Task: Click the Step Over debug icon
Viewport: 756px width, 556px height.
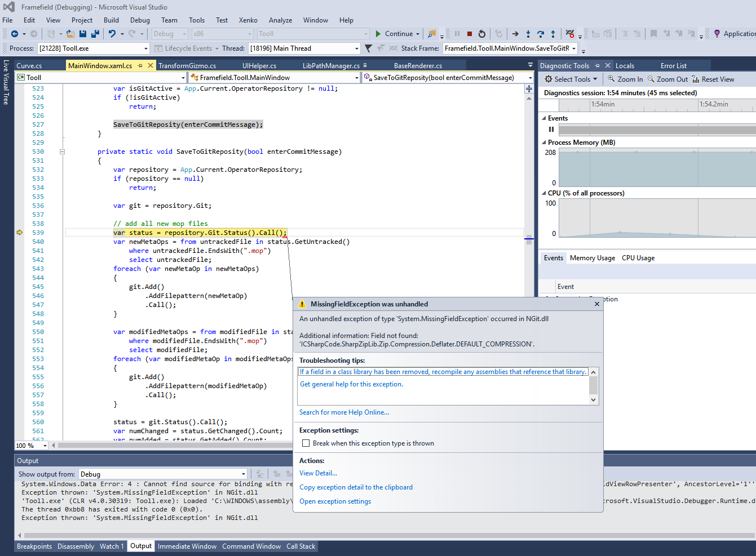Action: click(541, 34)
